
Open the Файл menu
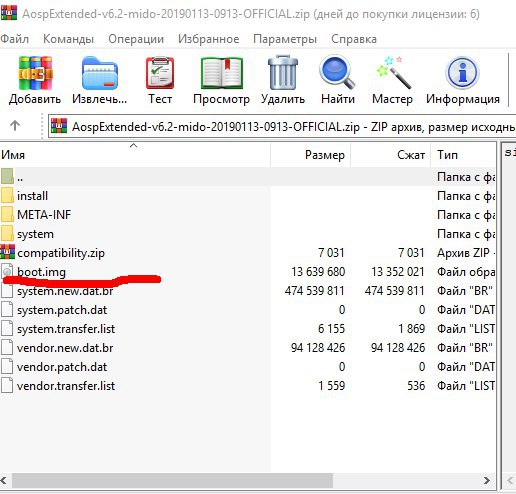(15, 39)
